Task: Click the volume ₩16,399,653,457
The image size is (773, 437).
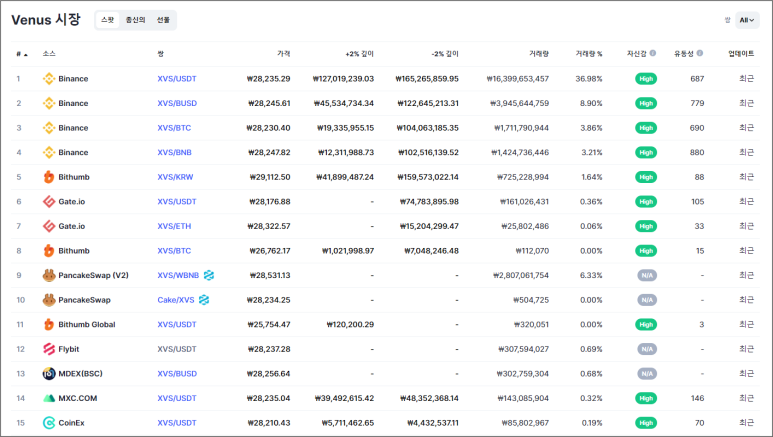Action: click(x=518, y=78)
